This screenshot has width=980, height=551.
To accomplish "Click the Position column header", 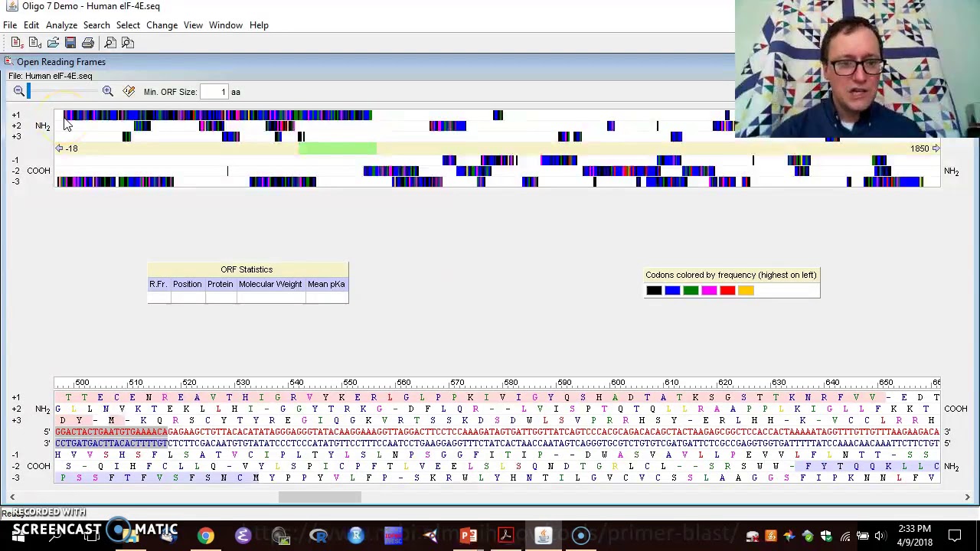I will pos(187,284).
